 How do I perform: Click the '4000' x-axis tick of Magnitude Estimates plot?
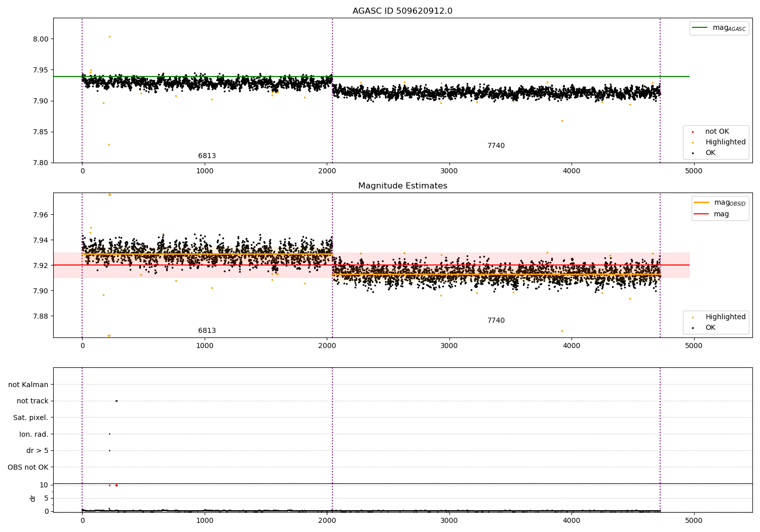(x=572, y=346)
